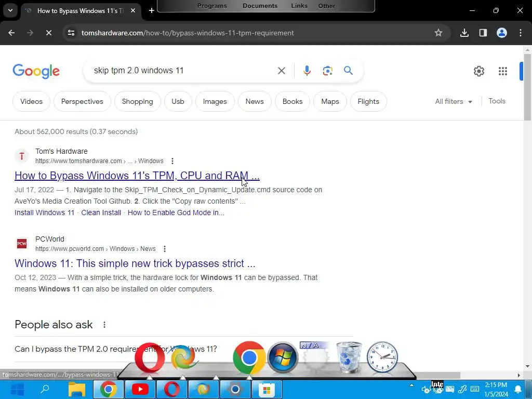
Task: Filter results by Videos
Action: pos(31,101)
